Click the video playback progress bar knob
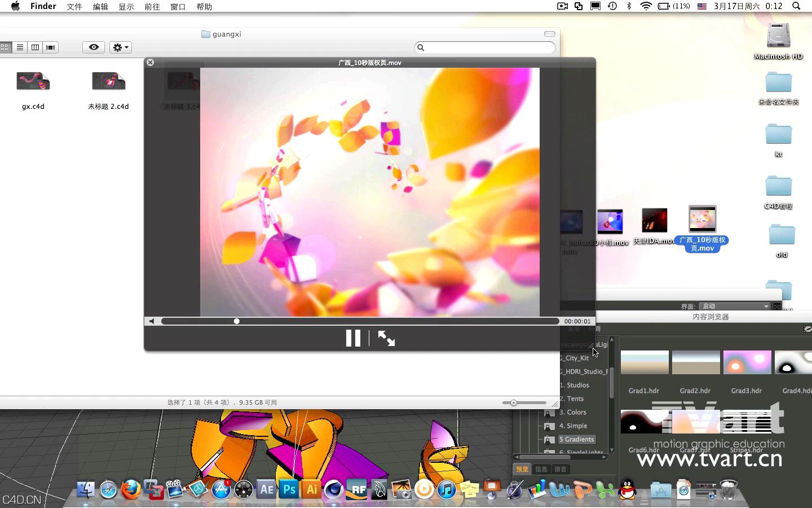Image resolution: width=812 pixels, height=508 pixels. tap(237, 321)
